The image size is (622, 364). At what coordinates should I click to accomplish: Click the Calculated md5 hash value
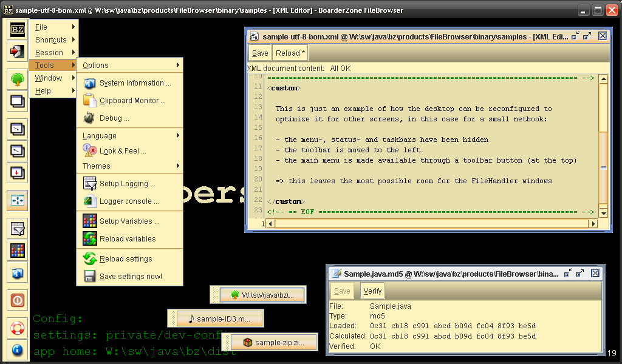pos(453,336)
